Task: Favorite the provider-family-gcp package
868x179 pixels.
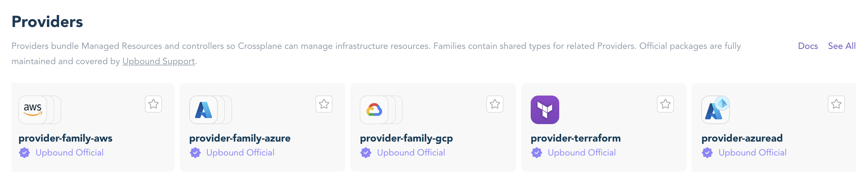Action: (495, 104)
